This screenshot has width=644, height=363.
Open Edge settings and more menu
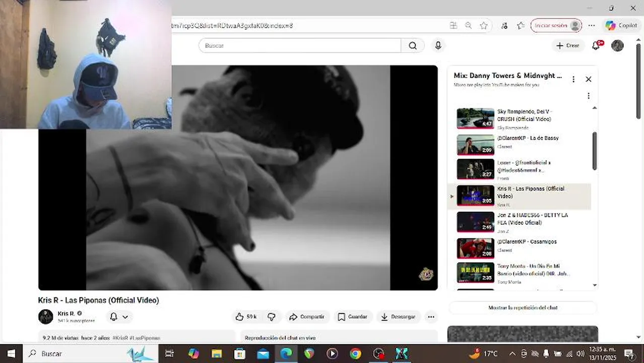point(592,26)
